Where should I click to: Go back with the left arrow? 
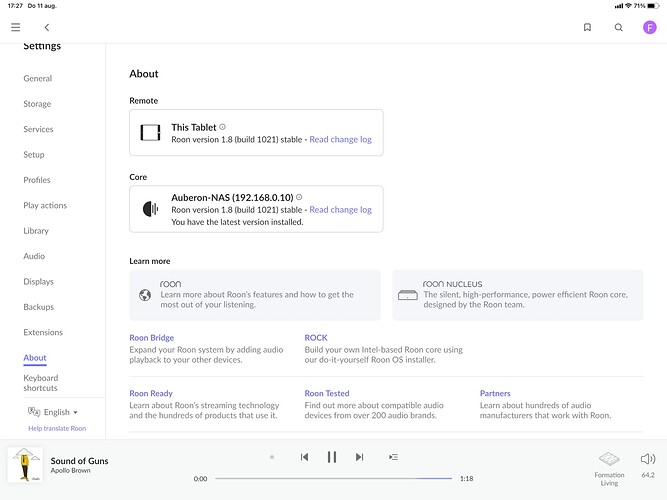click(47, 27)
